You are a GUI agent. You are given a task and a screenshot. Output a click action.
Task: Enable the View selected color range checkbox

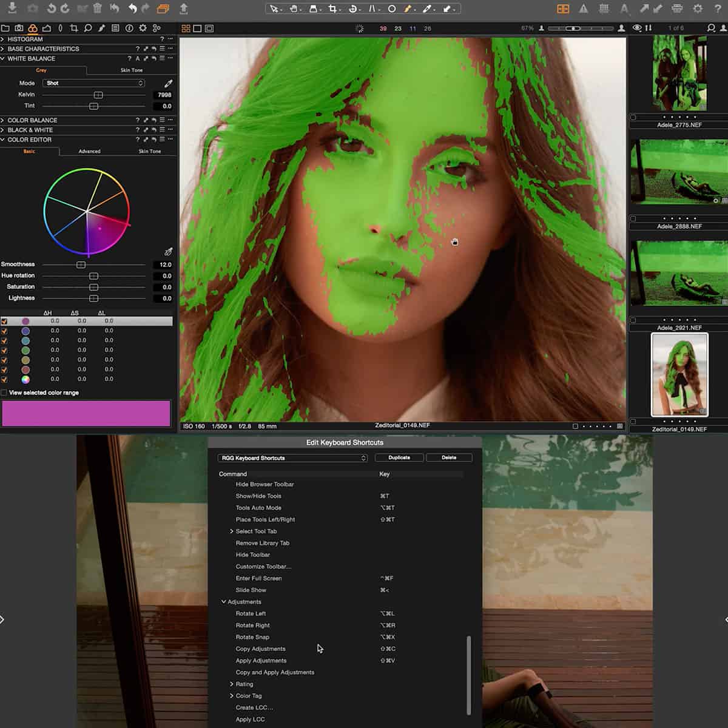(5, 393)
